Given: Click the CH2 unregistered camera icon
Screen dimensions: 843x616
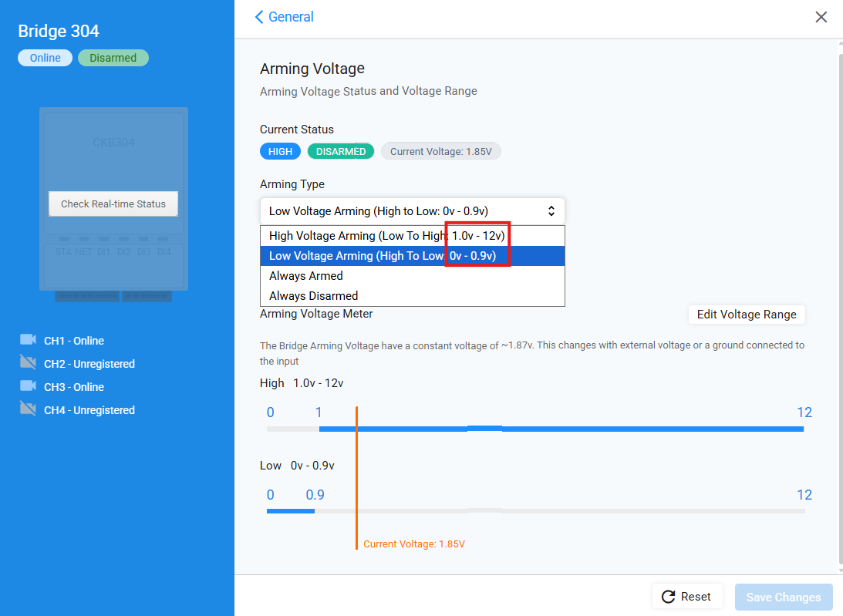Looking at the screenshot, I should tap(28, 363).
